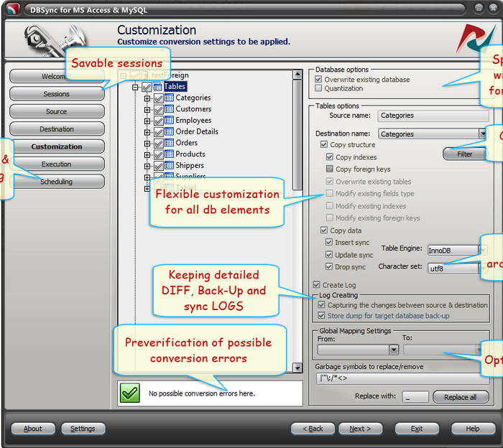The height and width of the screenshot is (448, 503).
Task: Disable the Update sync checkbox
Action: tap(329, 255)
